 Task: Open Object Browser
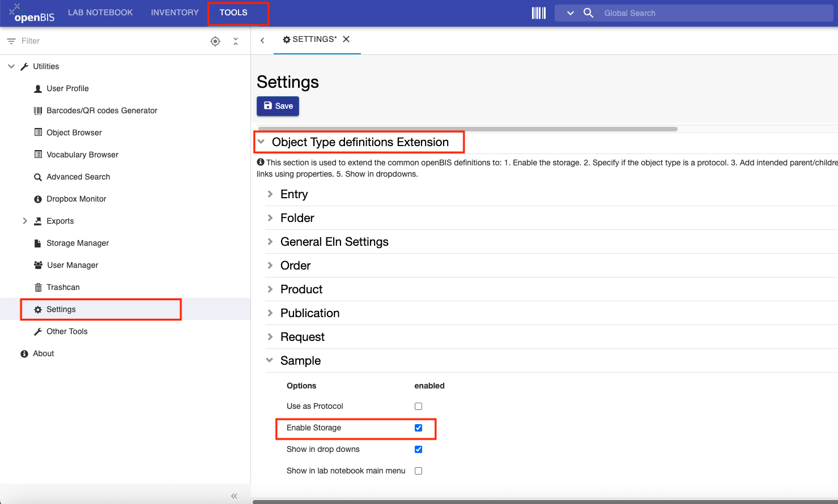pyautogui.click(x=74, y=133)
